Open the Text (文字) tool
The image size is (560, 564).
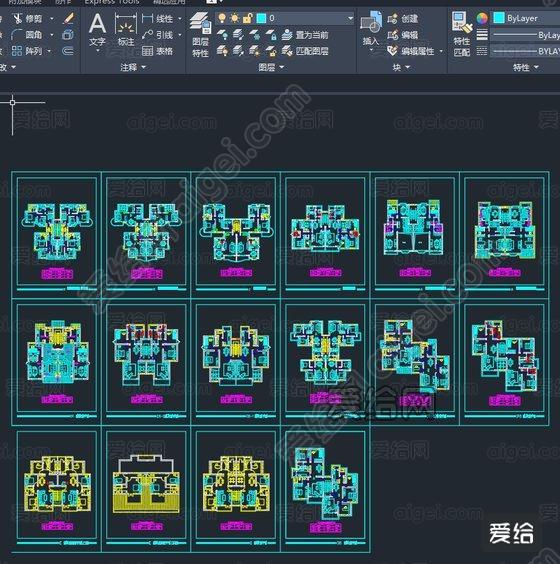[97, 29]
